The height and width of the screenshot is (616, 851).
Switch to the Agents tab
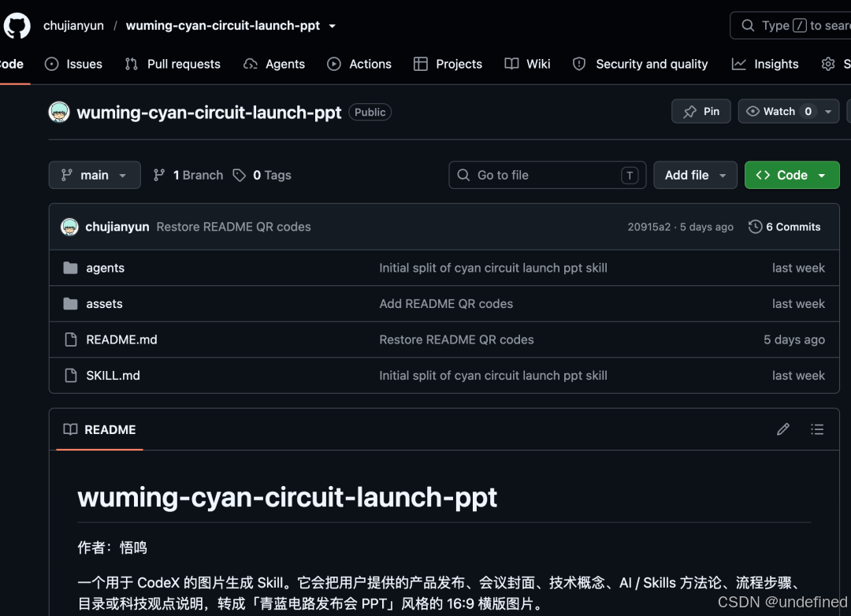[x=274, y=64]
